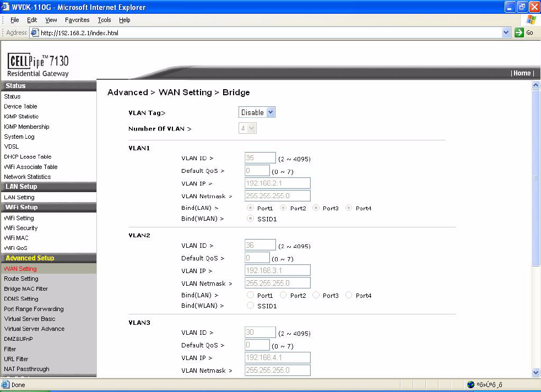Click the scrollbar up arrow
541x392 pixels.
535,85
